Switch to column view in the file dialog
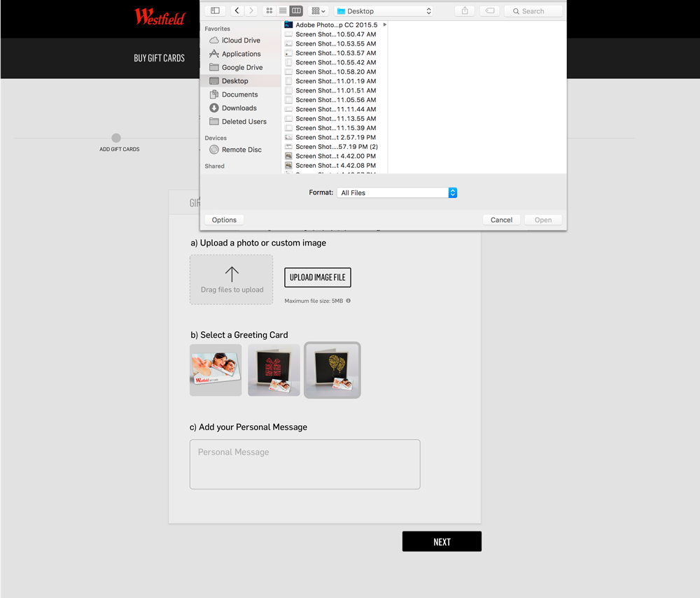700x598 pixels. [296, 10]
